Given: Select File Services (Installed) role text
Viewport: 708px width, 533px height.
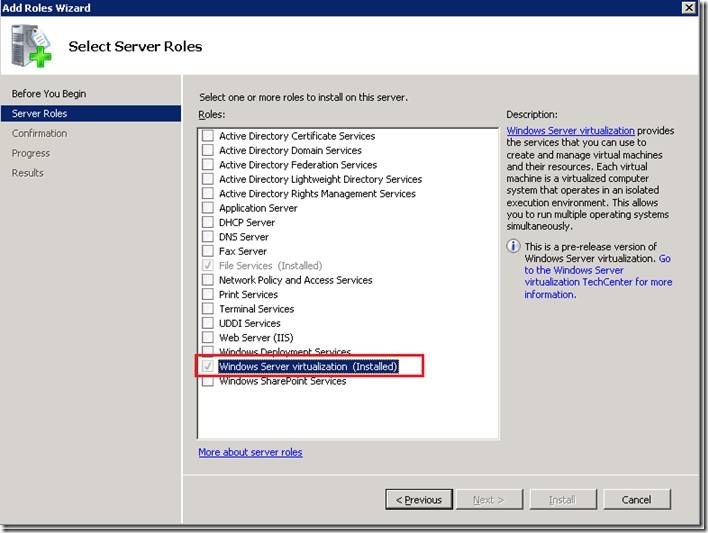Looking at the screenshot, I should [270, 266].
